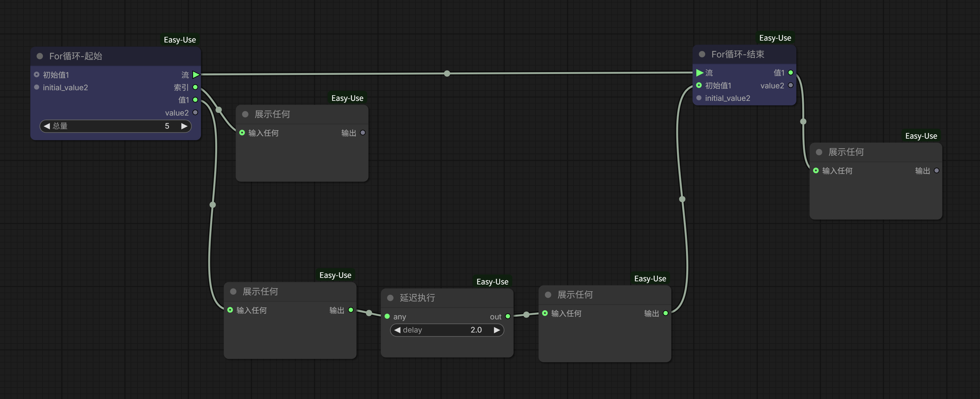This screenshot has height=399, width=980.
Task: Click the Easy-Use badge above For循环-结束
Action: (775, 38)
